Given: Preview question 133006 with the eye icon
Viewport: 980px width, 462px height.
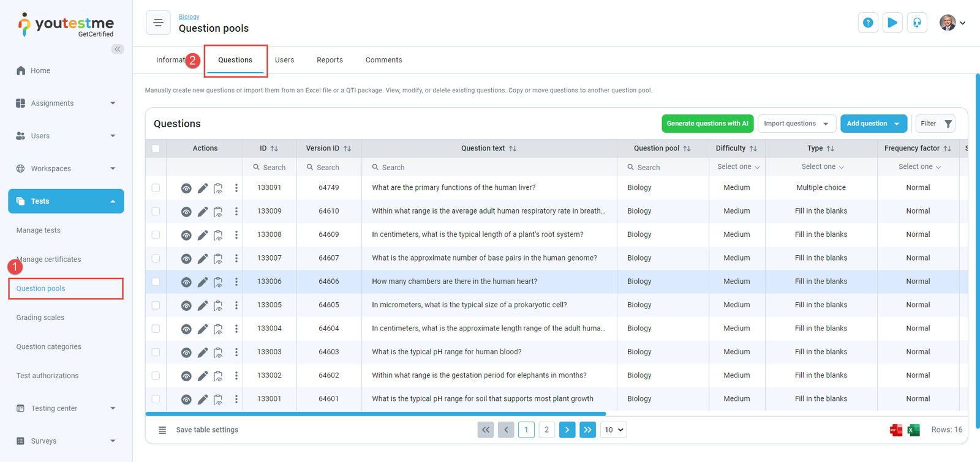Looking at the screenshot, I should pyautogui.click(x=186, y=282).
